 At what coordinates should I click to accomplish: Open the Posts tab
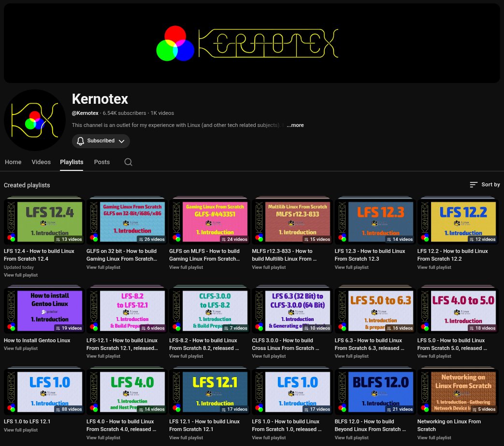coord(102,162)
